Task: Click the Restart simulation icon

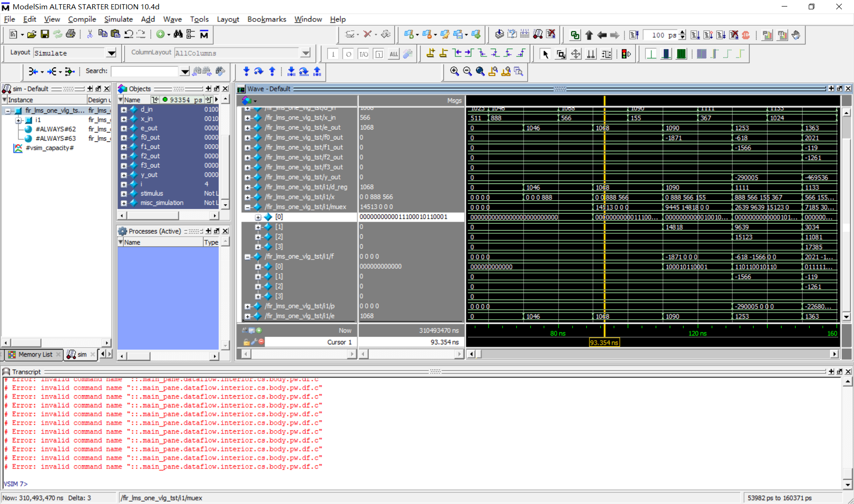Action: 634,35
